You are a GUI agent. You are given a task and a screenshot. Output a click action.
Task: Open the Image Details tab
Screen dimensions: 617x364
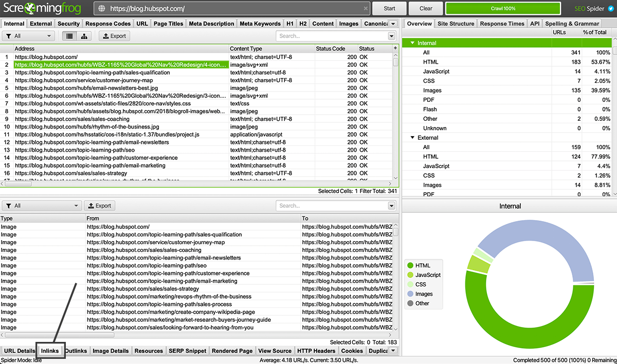pyautogui.click(x=111, y=351)
